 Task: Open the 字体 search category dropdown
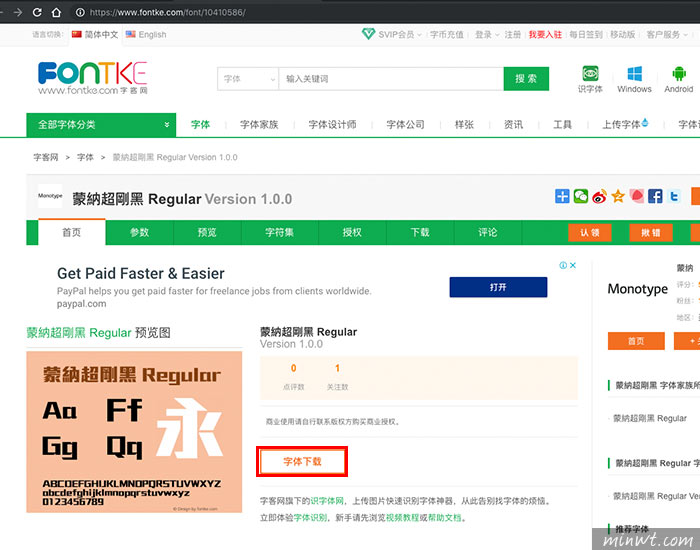pyautogui.click(x=248, y=79)
